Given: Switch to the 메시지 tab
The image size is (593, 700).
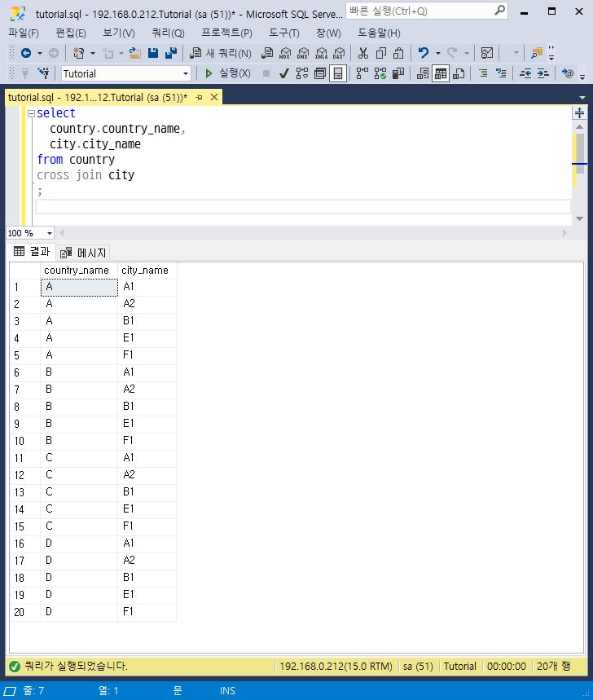Looking at the screenshot, I should coord(83,253).
